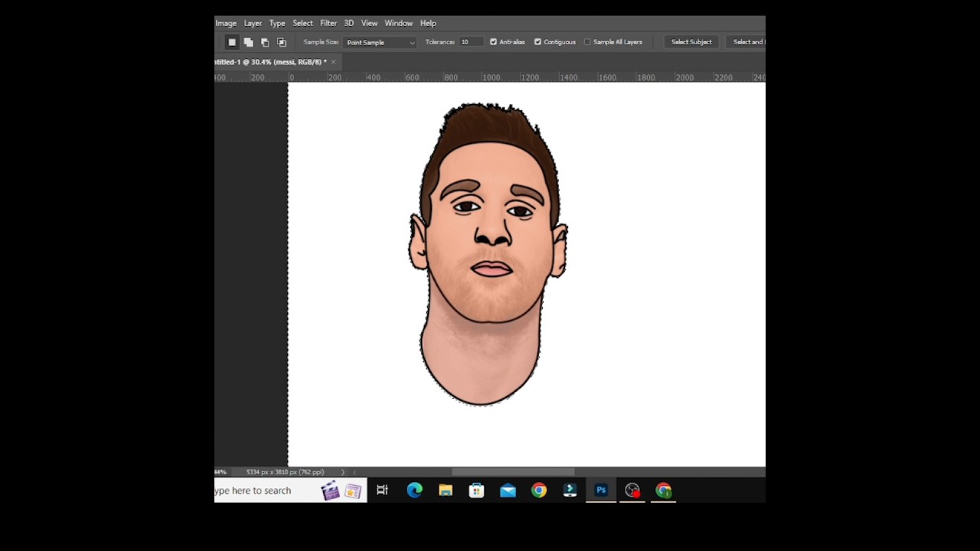Close the Untitled-1 document tab
Viewport: 980px width, 551px height.
333,62
